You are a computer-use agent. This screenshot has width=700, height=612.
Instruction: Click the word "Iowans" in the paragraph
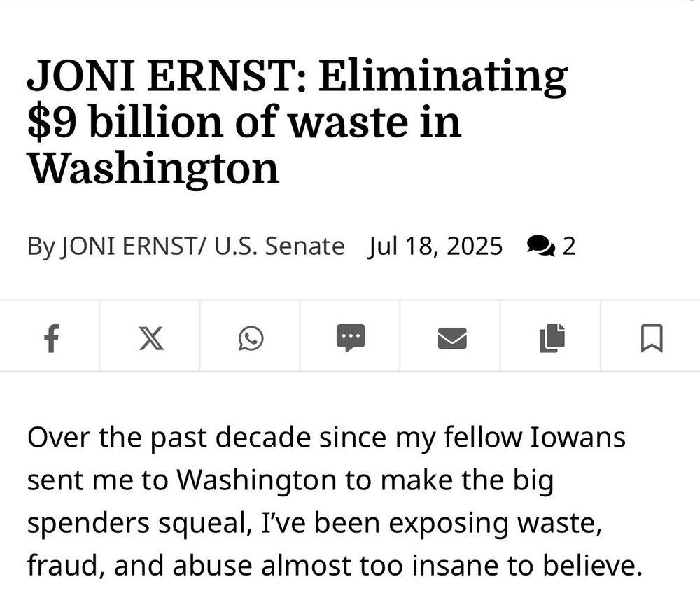(x=577, y=437)
